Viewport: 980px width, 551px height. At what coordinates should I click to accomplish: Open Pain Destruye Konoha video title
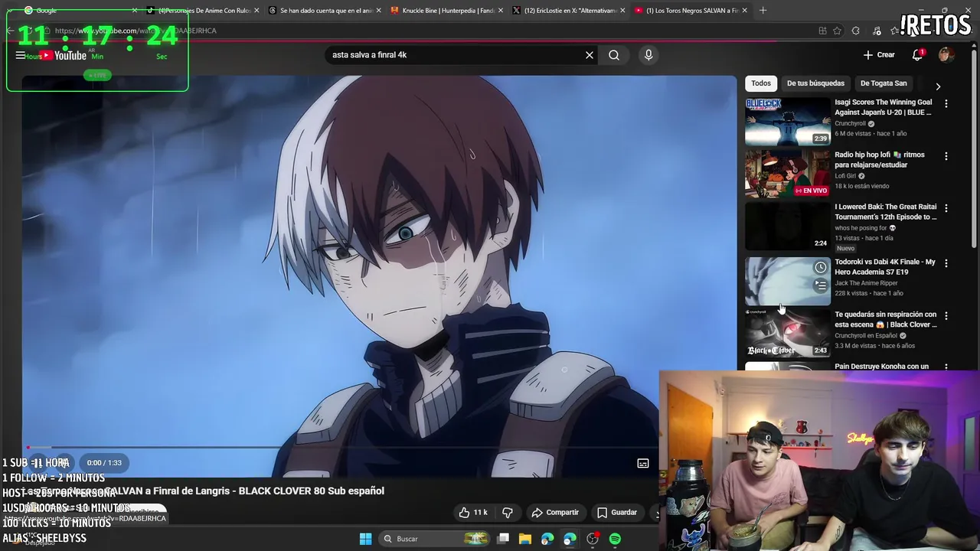881,366
